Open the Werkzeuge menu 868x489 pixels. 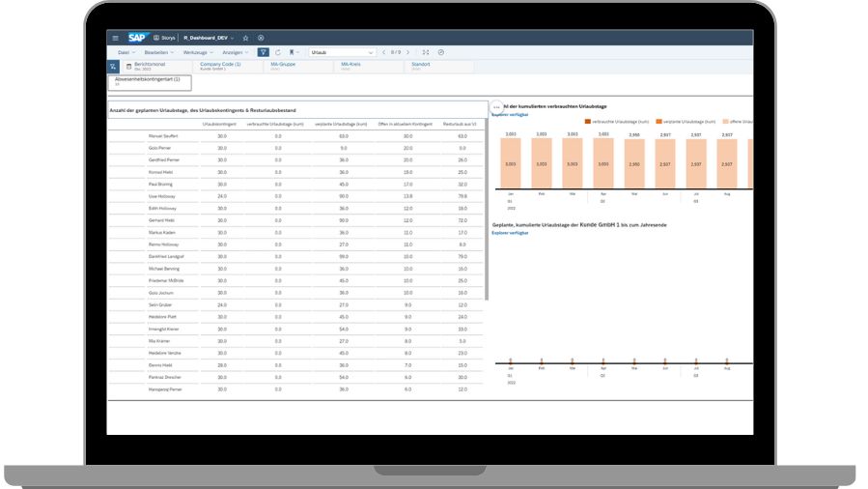(198, 52)
